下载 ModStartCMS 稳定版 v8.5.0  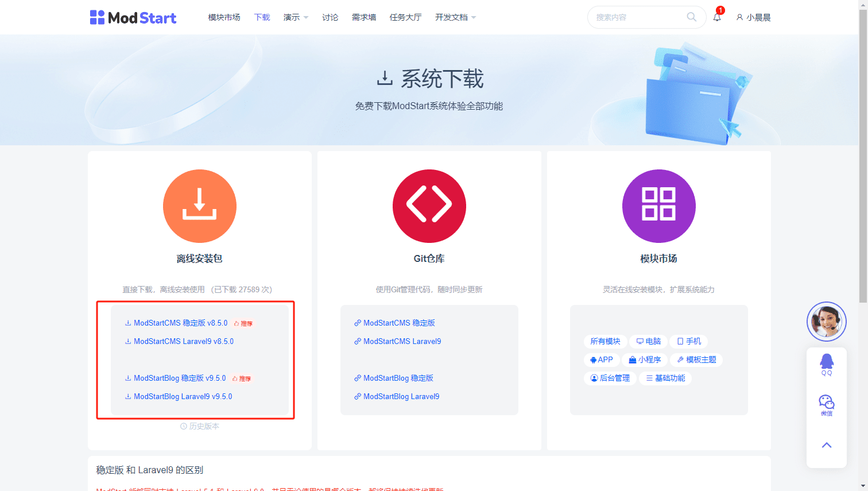(176, 323)
